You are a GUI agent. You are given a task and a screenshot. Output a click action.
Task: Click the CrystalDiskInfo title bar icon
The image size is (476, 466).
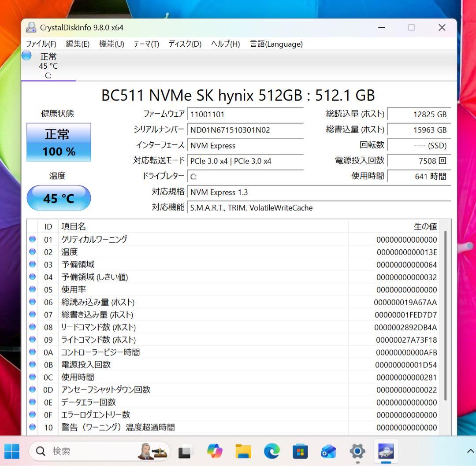click(x=31, y=28)
